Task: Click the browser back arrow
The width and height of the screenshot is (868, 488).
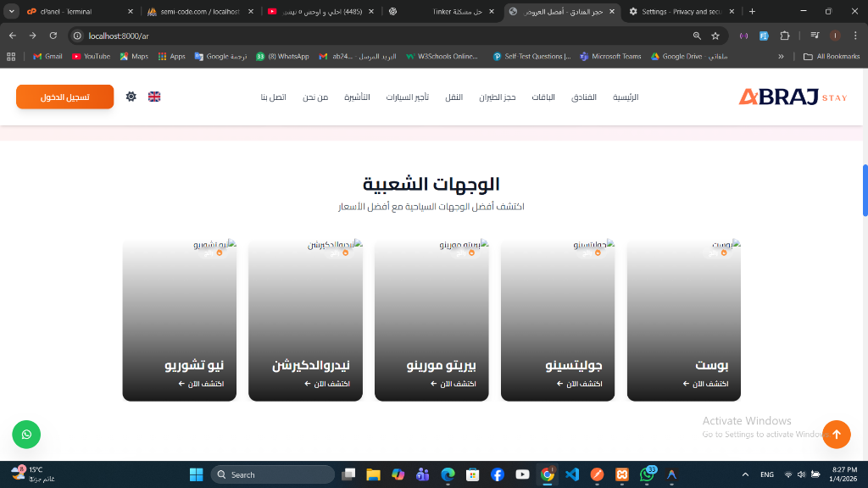Action: pos(12,36)
